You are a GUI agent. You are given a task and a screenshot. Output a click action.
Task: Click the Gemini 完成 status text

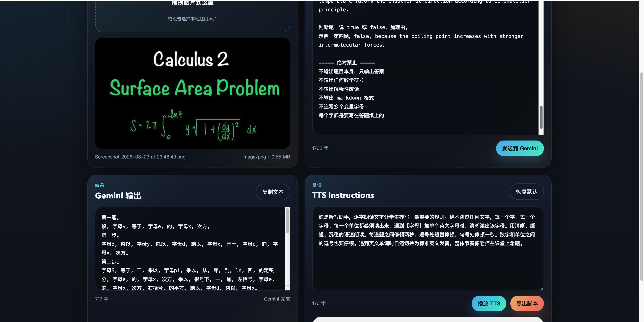pyautogui.click(x=277, y=299)
